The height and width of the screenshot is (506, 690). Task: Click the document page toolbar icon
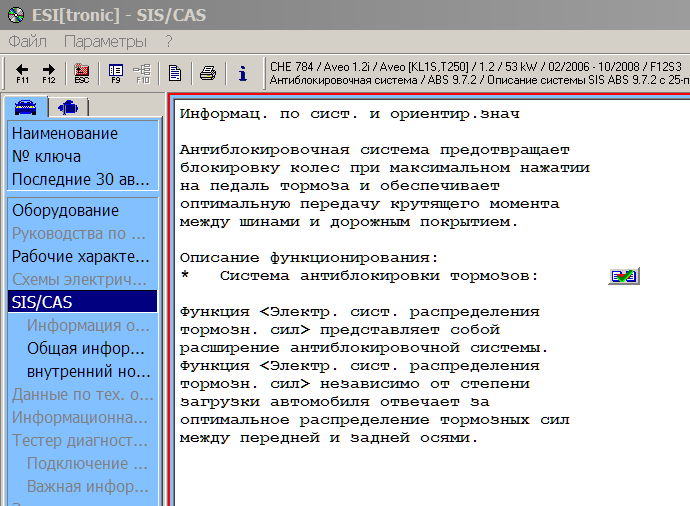pos(175,73)
